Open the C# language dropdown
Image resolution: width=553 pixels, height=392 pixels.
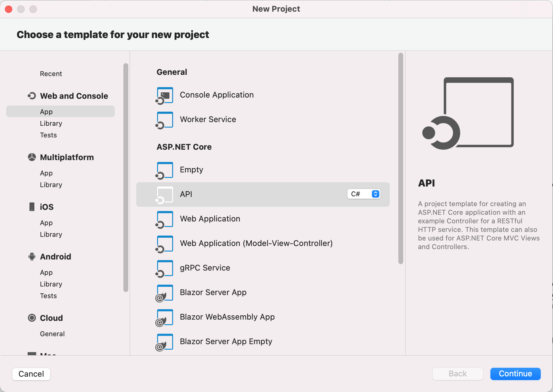[364, 194]
